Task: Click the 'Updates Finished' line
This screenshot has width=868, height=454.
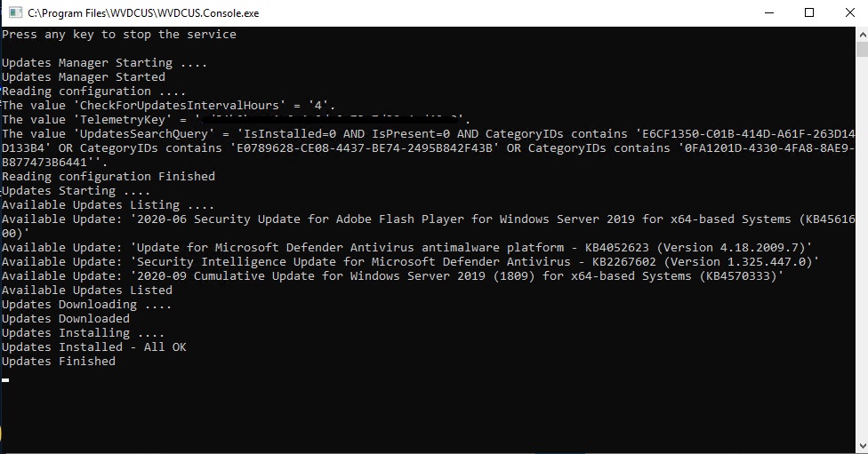Action: point(59,362)
